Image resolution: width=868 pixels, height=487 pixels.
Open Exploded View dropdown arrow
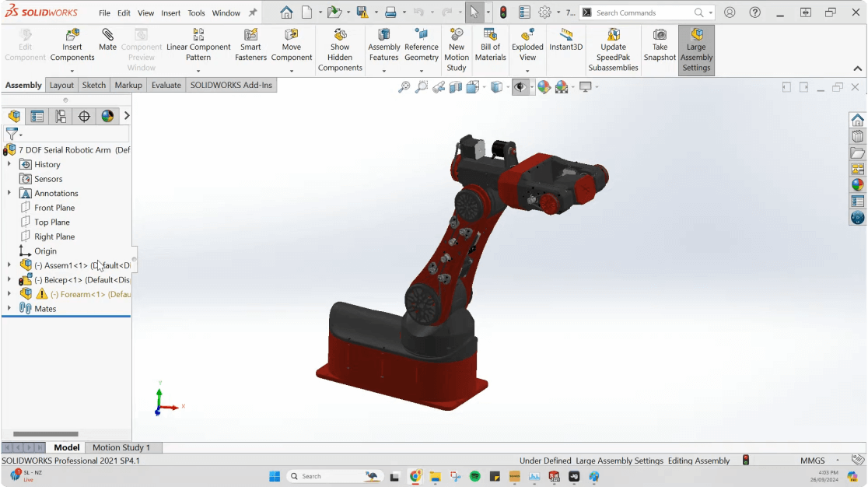click(x=527, y=71)
